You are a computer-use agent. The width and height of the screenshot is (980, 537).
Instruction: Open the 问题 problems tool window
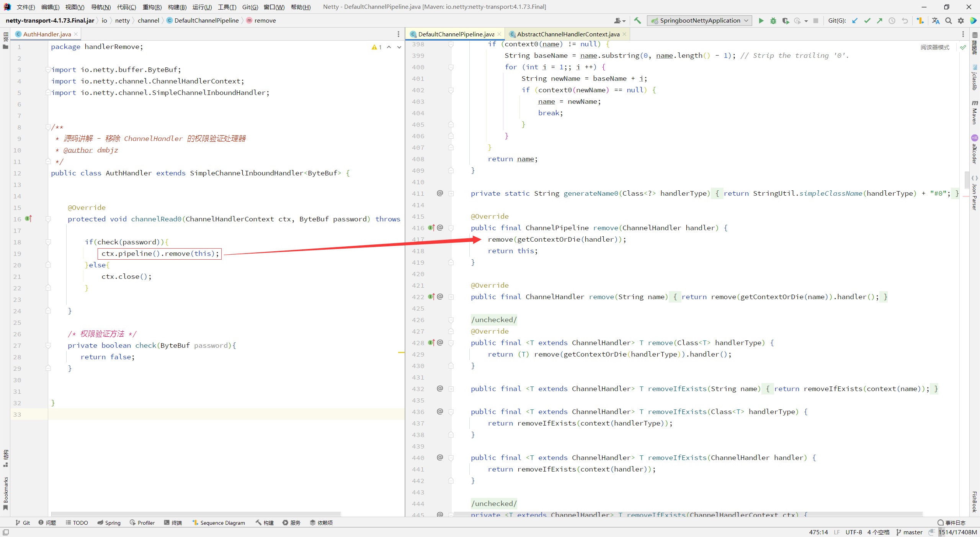point(47,522)
